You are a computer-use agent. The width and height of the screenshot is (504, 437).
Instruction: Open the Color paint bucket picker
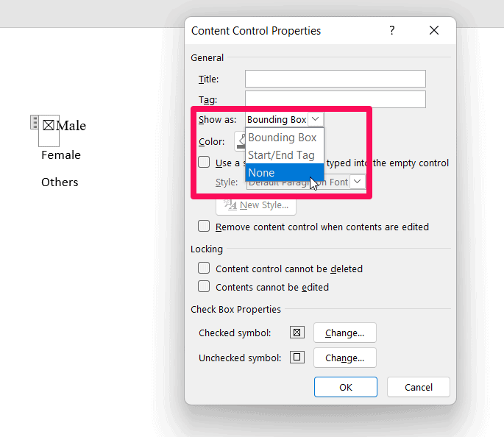click(x=240, y=141)
